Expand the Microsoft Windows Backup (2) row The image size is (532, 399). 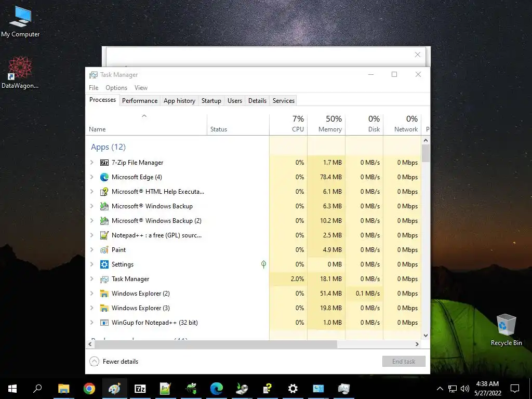coord(91,221)
